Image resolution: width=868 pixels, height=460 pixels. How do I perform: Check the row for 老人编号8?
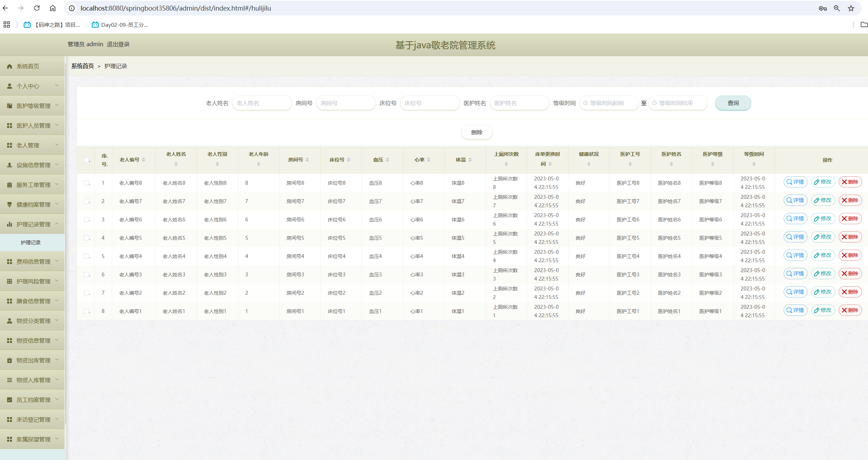click(x=86, y=183)
